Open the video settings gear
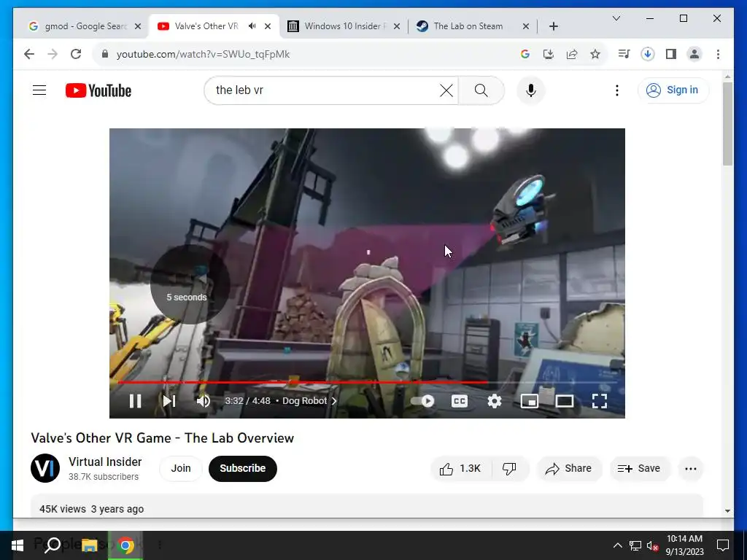Image resolution: width=747 pixels, height=560 pixels. (x=495, y=401)
